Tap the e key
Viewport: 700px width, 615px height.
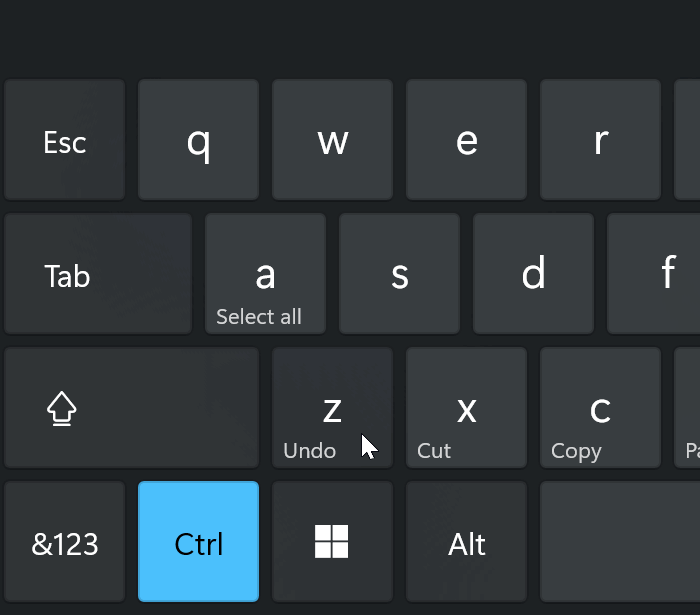(466, 140)
